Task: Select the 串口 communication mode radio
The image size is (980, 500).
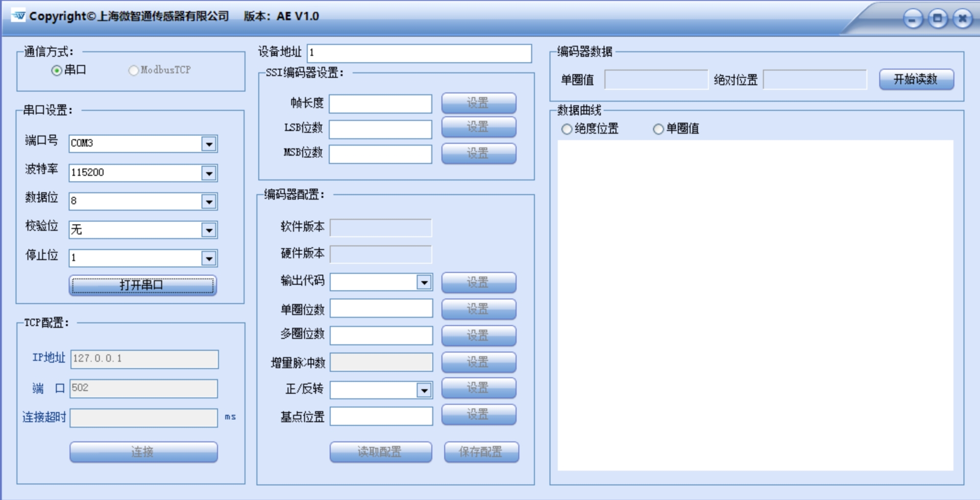Action: [x=56, y=70]
